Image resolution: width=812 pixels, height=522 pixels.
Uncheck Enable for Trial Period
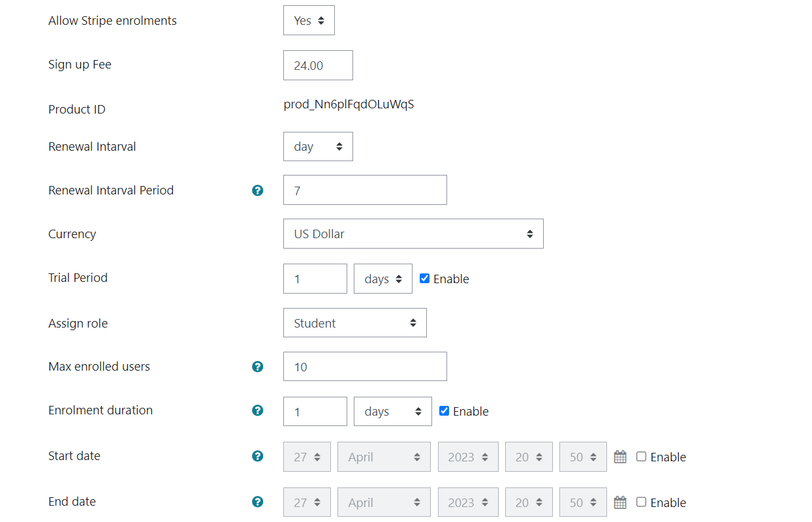click(x=425, y=279)
